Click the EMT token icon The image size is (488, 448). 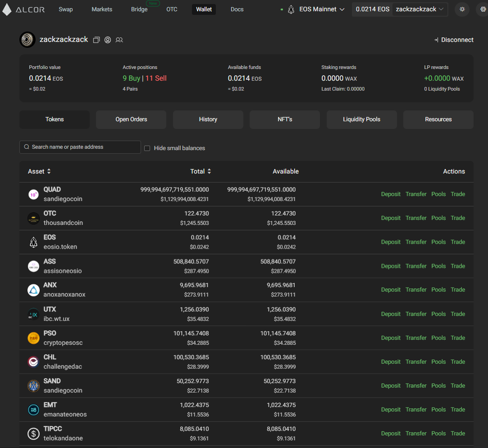(34, 410)
